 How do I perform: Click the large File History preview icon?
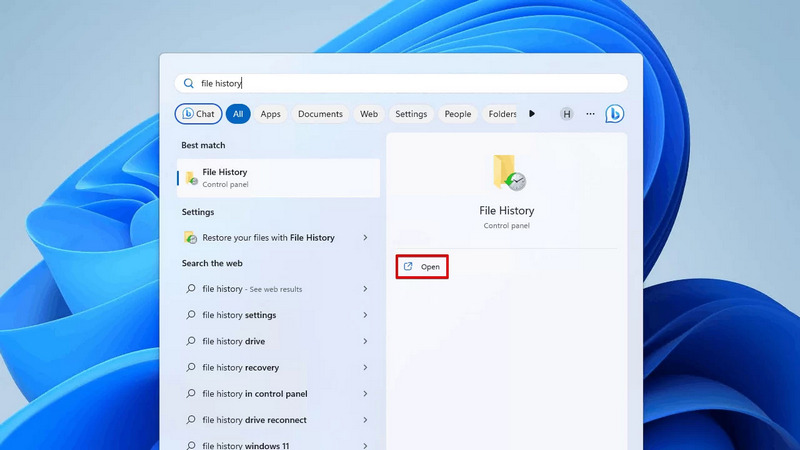(x=508, y=173)
